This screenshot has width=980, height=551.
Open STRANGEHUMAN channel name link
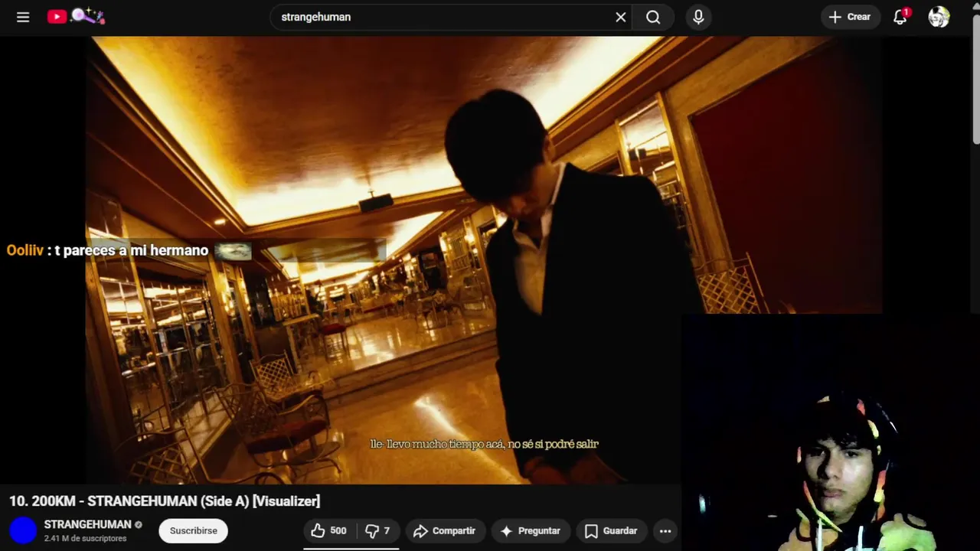pos(88,524)
